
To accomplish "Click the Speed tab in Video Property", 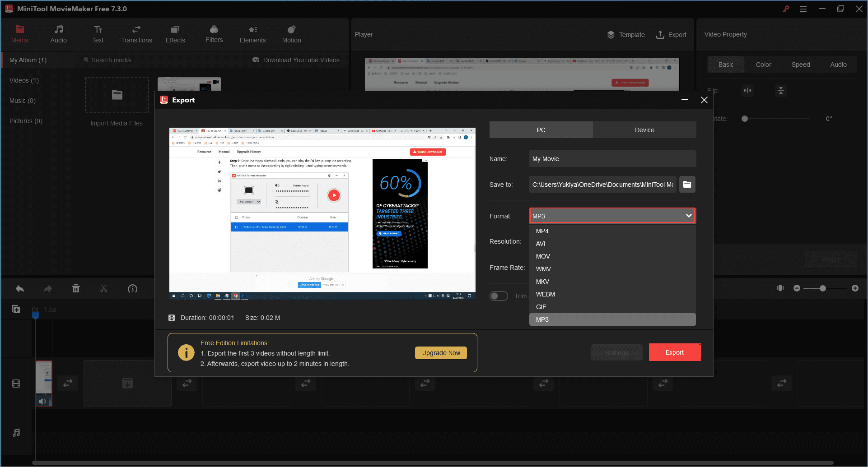I will pyautogui.click(x=801, y=65).
